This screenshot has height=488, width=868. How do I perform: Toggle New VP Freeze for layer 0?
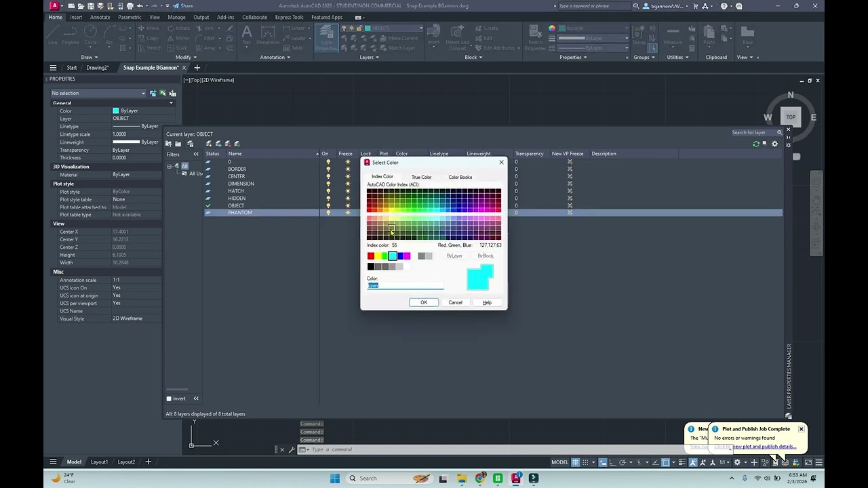click(570, 161)
